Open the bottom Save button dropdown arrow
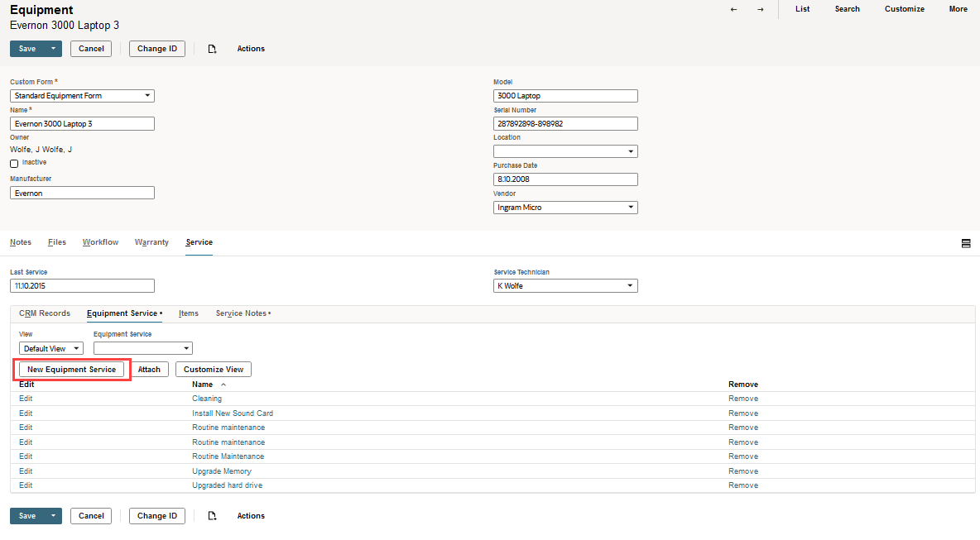The height and width of the screenshot is (540, 980). tap(53, 516)
